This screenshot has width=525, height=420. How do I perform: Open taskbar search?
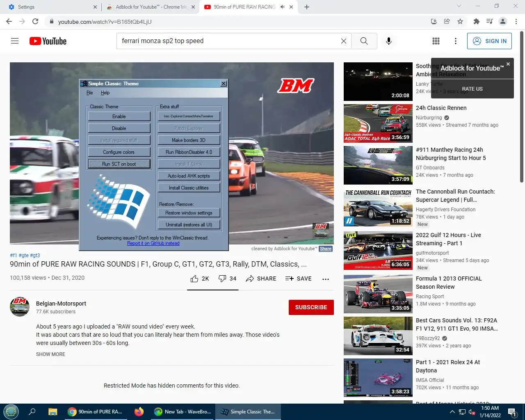[32, 412]
